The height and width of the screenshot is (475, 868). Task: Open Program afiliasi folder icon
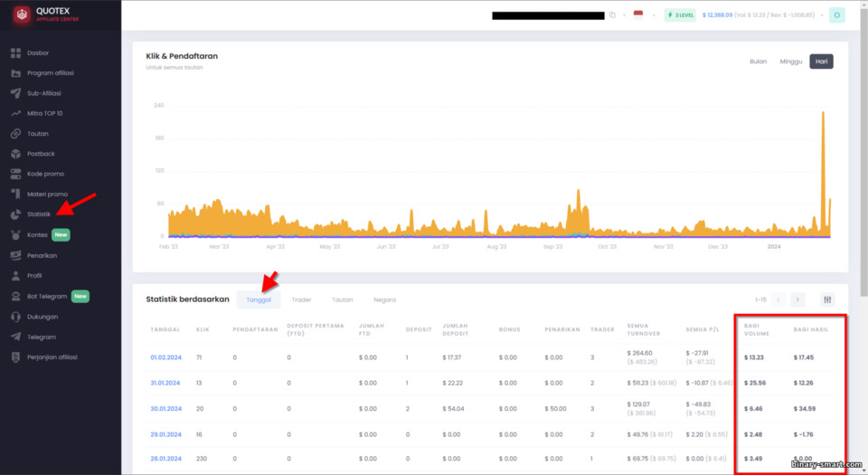[15, 73]
